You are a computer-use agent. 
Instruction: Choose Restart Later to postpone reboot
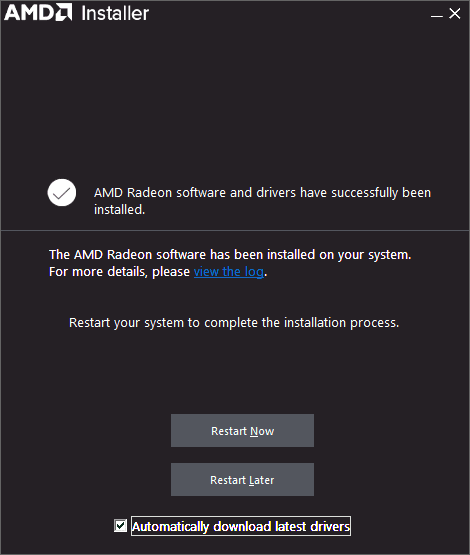pyautogui.click(x=242, y=479)
